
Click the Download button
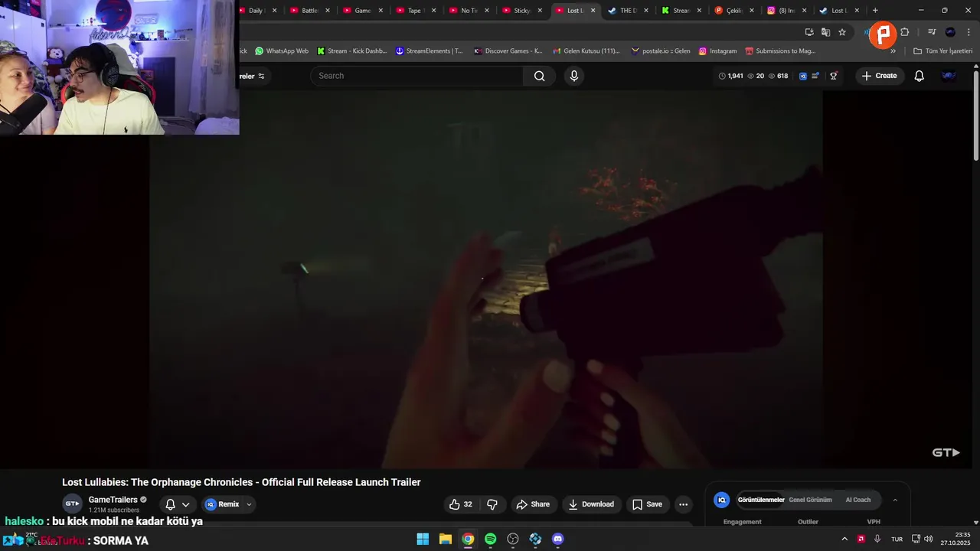[591, 504]
